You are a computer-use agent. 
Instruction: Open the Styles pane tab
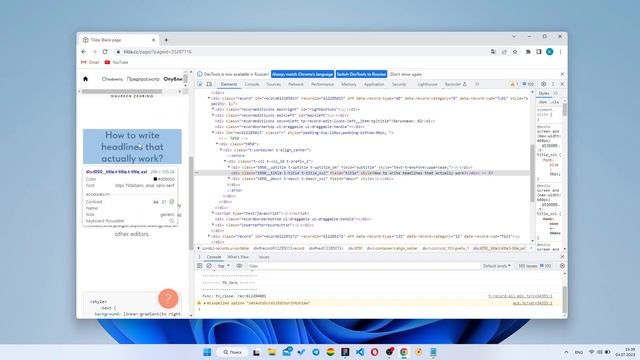click(x=544, y=93)
